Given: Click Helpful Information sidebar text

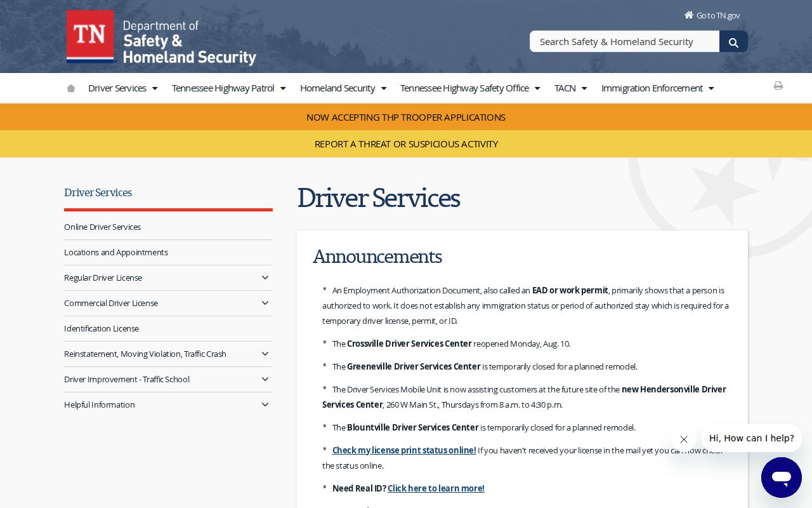Looking at the screenshot, I should click(x=100, y=404).
